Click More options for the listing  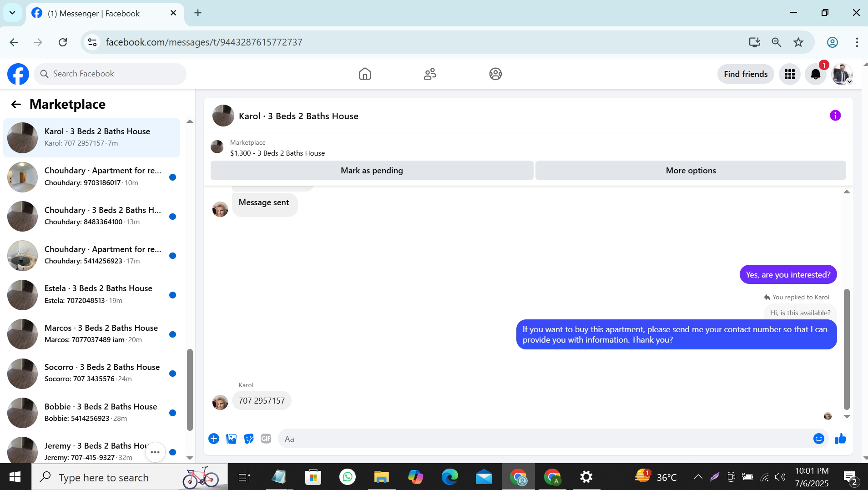(691, 171)
